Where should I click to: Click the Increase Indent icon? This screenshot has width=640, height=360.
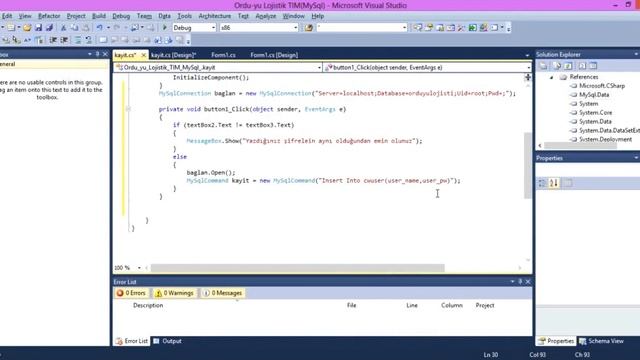(64, 40)
